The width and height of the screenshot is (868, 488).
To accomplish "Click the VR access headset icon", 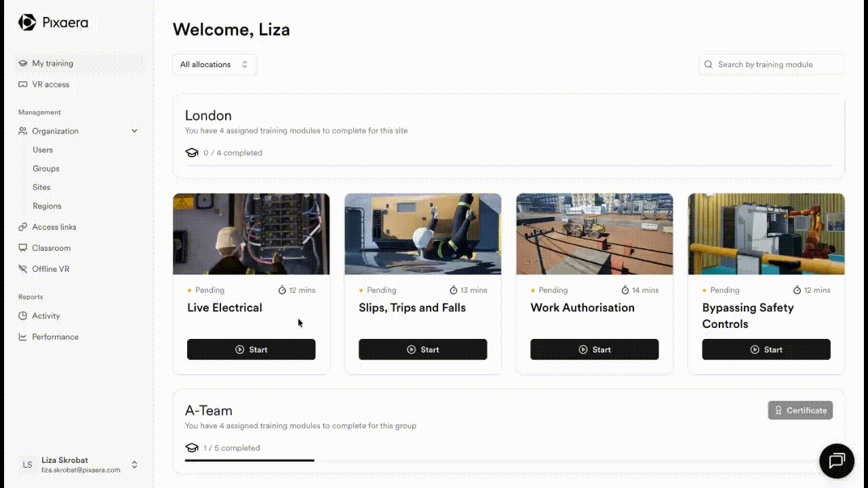I will pos(23,85).
